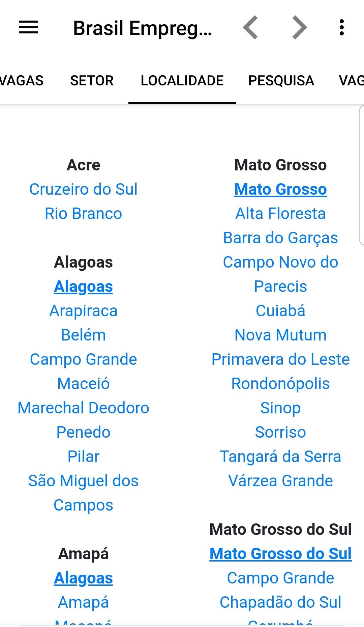Open the Chapadão do Sul link
This screenshot has height=627, width=364.
(x=280, y=602)
